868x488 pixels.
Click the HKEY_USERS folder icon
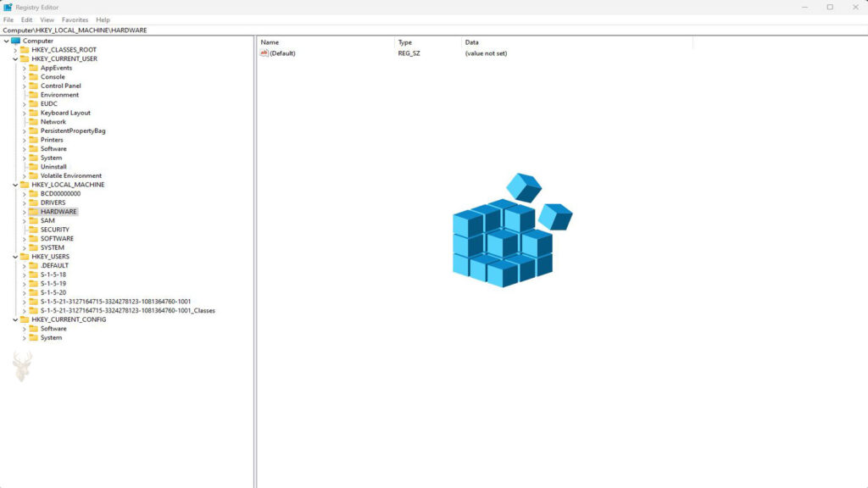coord(25,257)
